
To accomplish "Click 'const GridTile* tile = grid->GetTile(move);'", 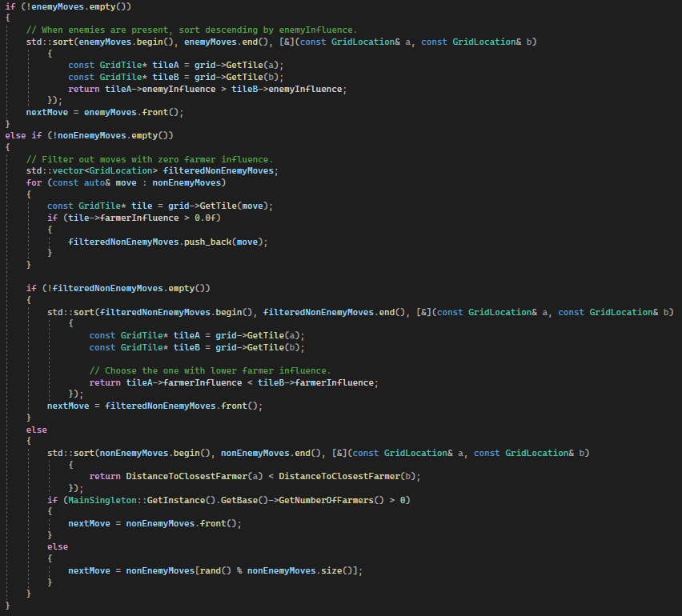I will [160, 206].
